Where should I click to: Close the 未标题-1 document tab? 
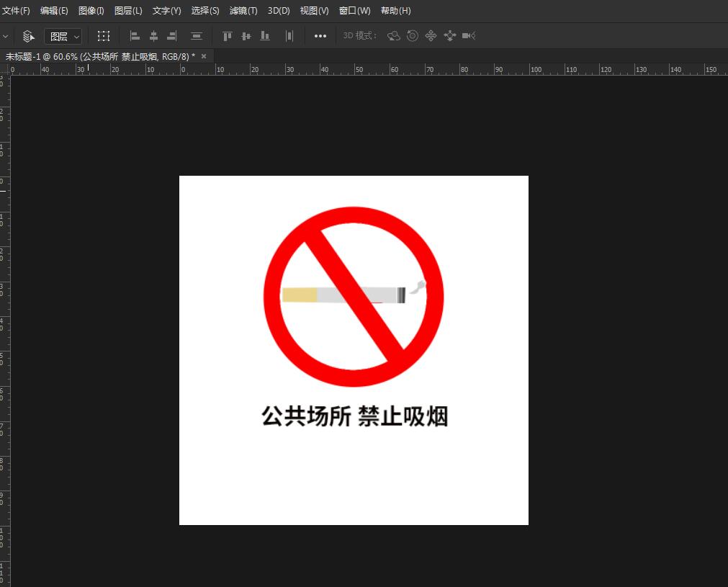point(202,55)
